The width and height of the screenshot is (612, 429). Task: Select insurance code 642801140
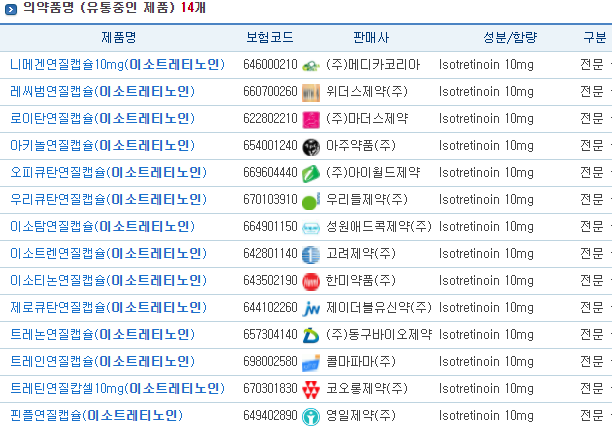point(270,253)
